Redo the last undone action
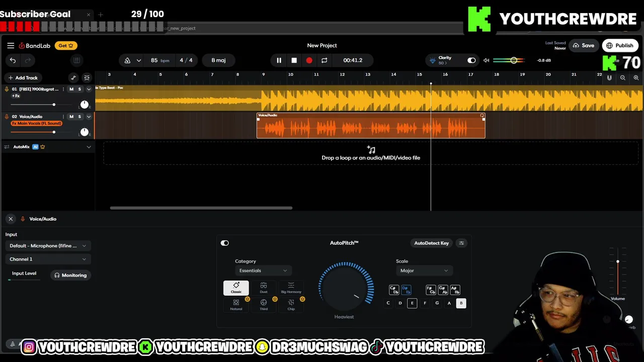Image resolution: width=644 pixels, height=362 pixels. (x=28, y=60)
